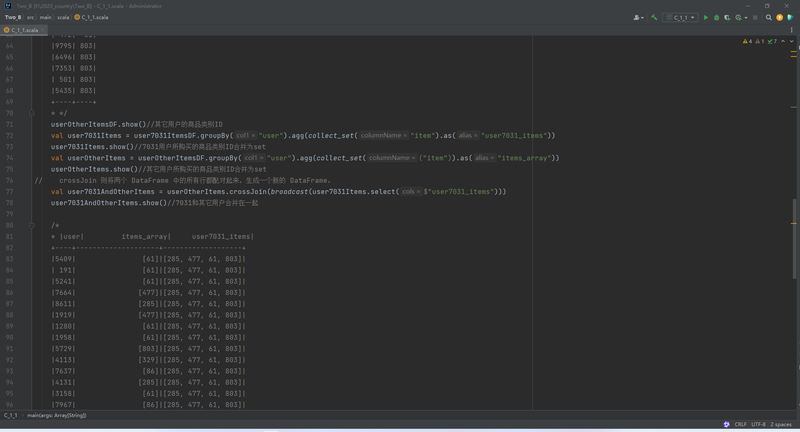
Task: Click scala folder in navigation breadcrumb
Action: pos(63,17)
